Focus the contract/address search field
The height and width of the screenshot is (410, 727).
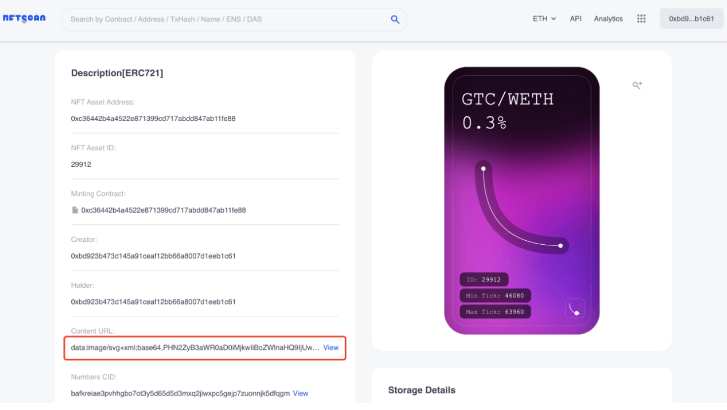tap(227, 19)
